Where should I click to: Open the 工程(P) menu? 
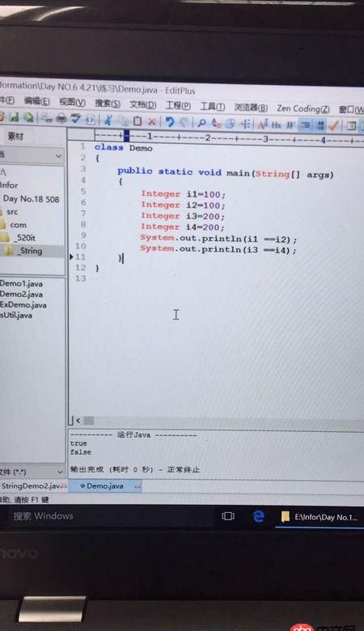pos(178,106)
